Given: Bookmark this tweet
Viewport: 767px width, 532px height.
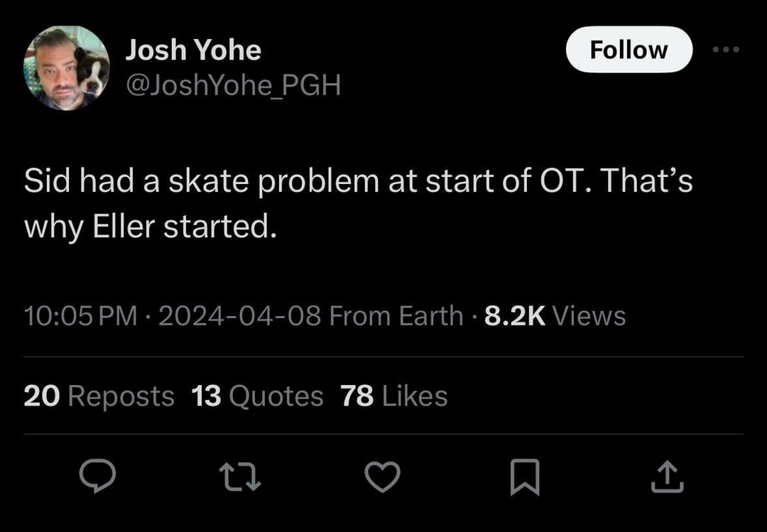Looking at the screenshot, I should point(526,477).
